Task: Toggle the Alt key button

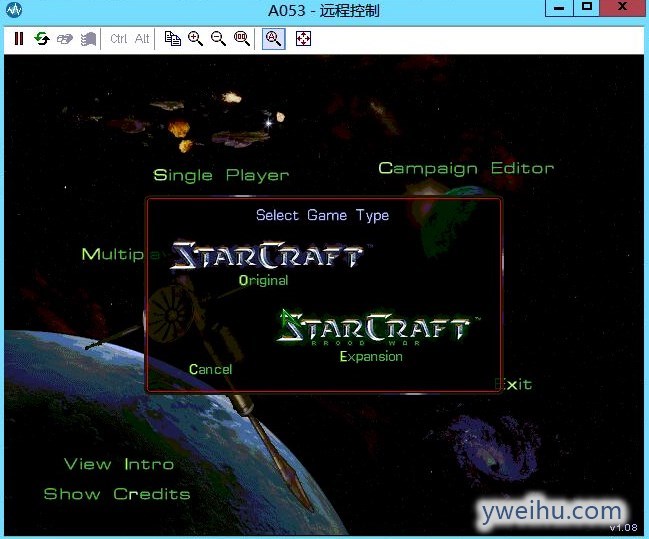Action: (x=142, y=38)
